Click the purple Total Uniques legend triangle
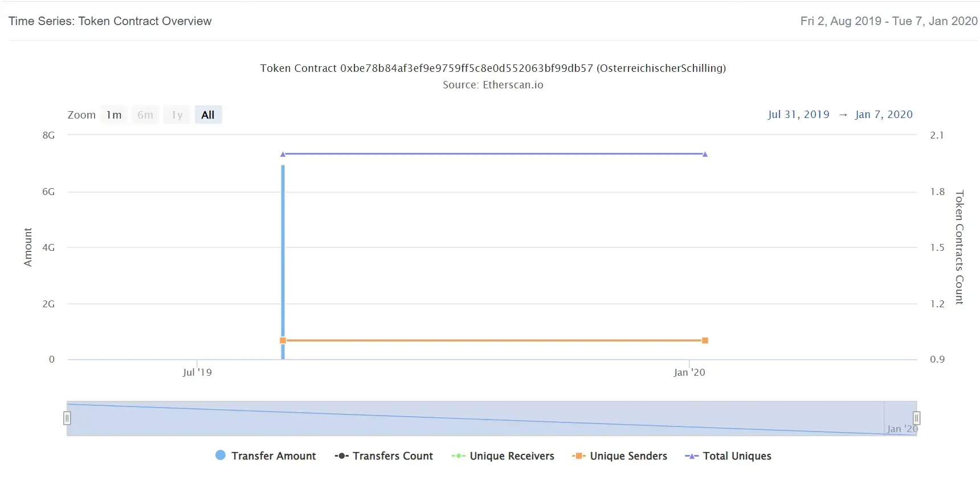The height and width of the screenshot is (488, 980). tap(691, 456)
